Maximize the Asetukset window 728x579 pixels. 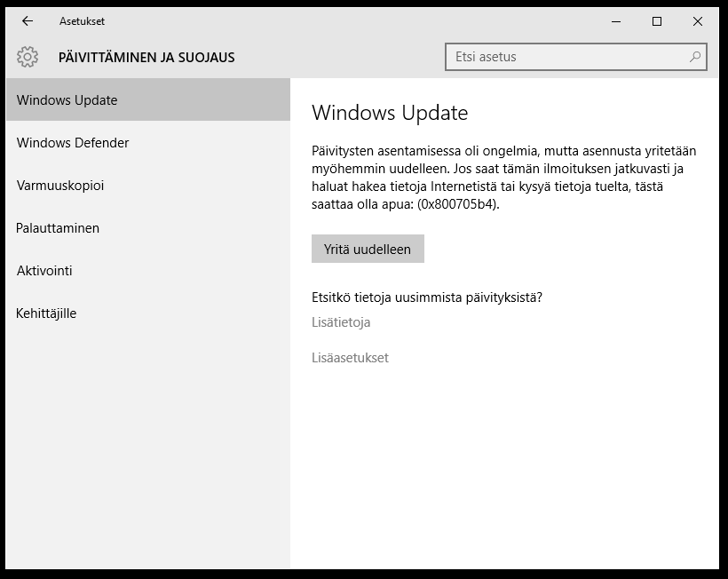point(656,21)
